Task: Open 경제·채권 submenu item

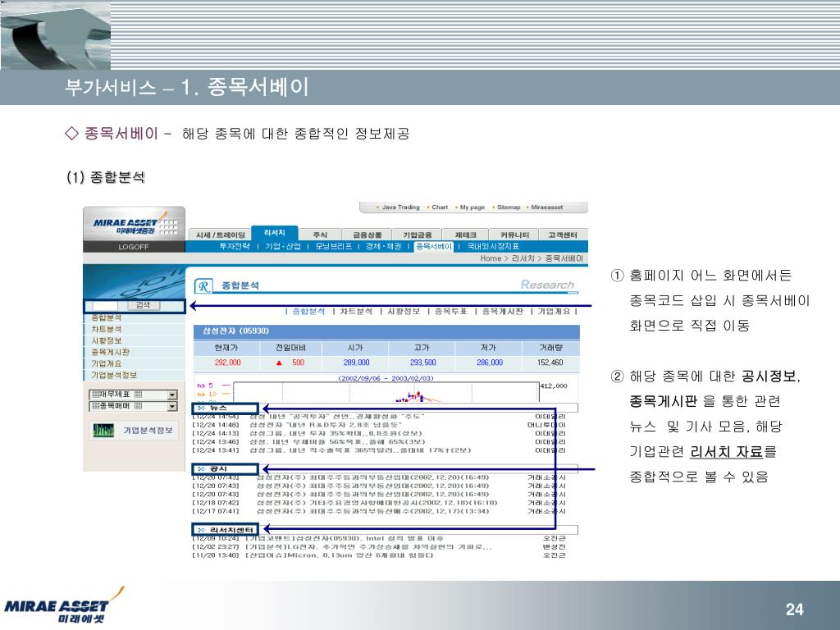Action: (x=383, y=246)
